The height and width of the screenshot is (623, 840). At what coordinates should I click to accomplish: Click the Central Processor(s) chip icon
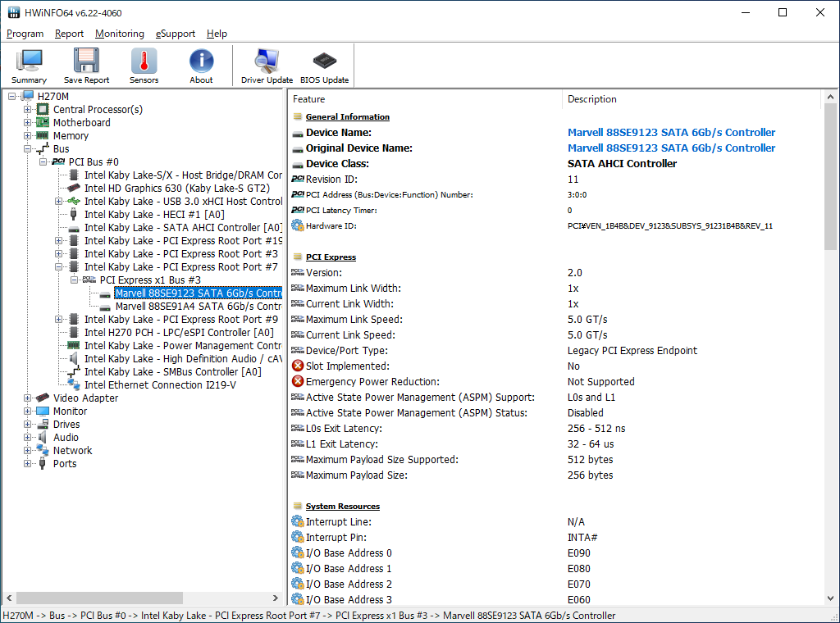pos(43,109)
